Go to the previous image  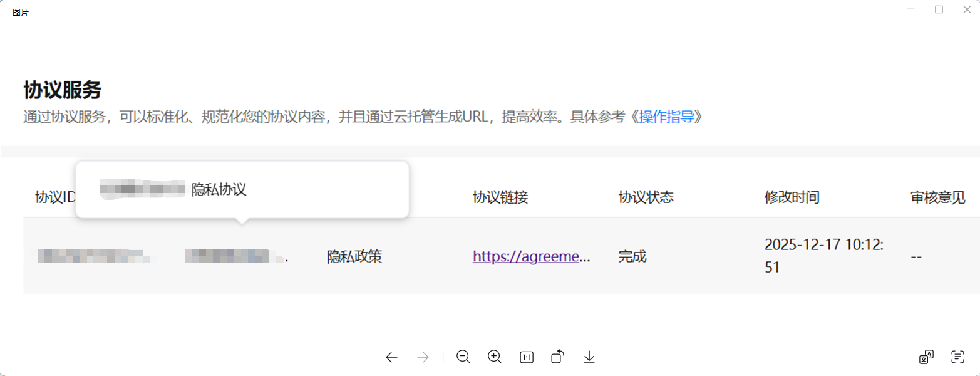[x=392, y=356]
